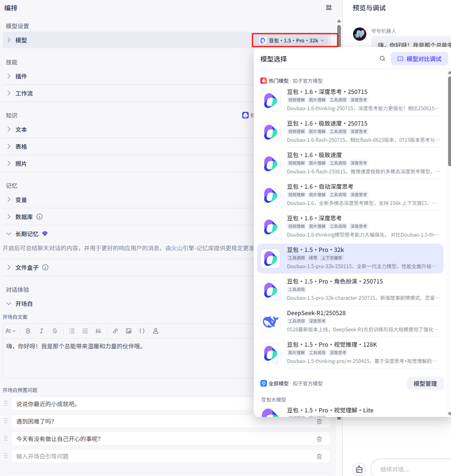Expand the 照片 knowledge section
This screenshot has height=476, width=451.
[9, 164]
